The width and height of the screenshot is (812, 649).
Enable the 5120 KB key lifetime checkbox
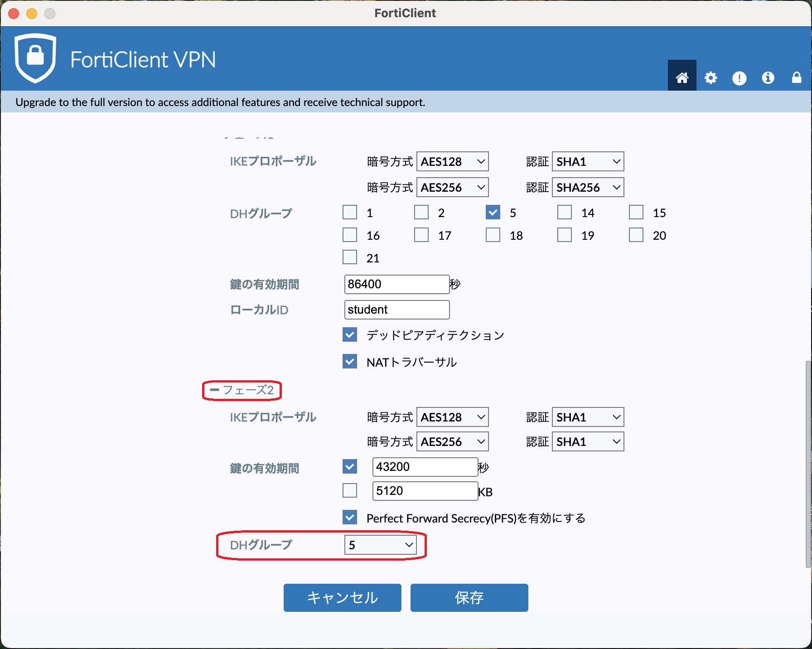coord(349,490)
